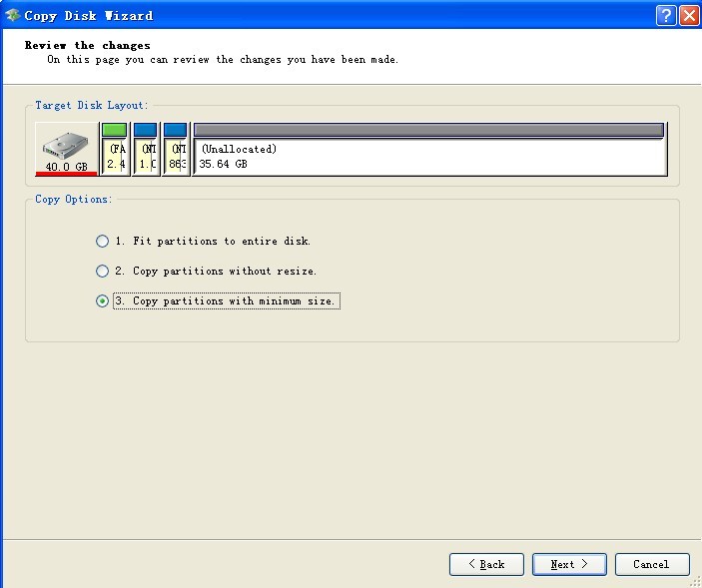Go back with the Back button
The image size is (702, 588).
click(486, 564)
